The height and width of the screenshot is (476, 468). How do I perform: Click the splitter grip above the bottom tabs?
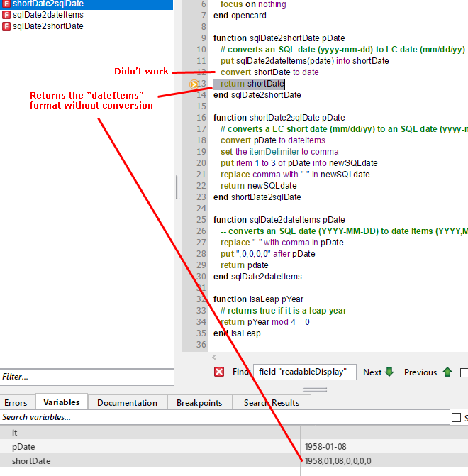pos(315,389)
